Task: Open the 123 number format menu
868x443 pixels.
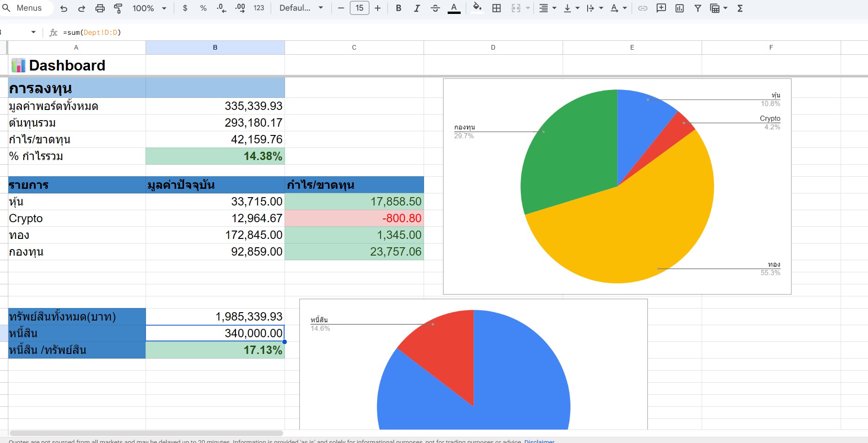Action: (259, 8)
